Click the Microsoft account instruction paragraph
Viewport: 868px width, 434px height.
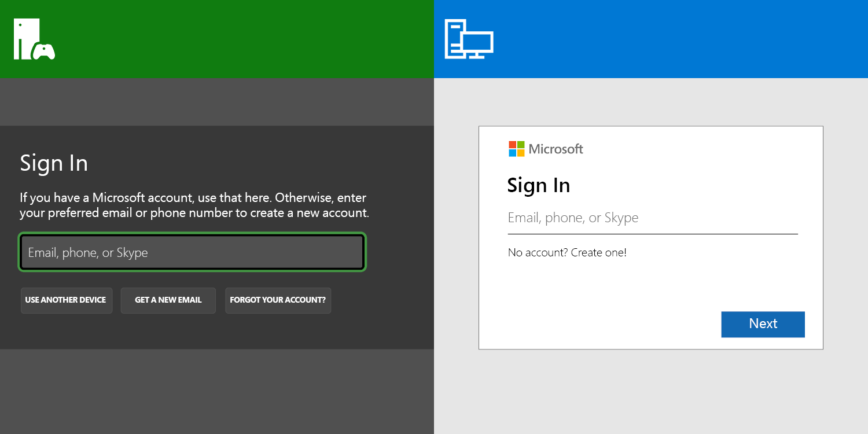[194, 205]
